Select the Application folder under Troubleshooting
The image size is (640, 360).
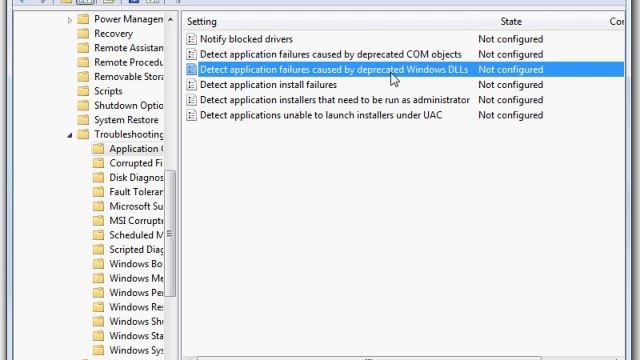tap(136, 149)
